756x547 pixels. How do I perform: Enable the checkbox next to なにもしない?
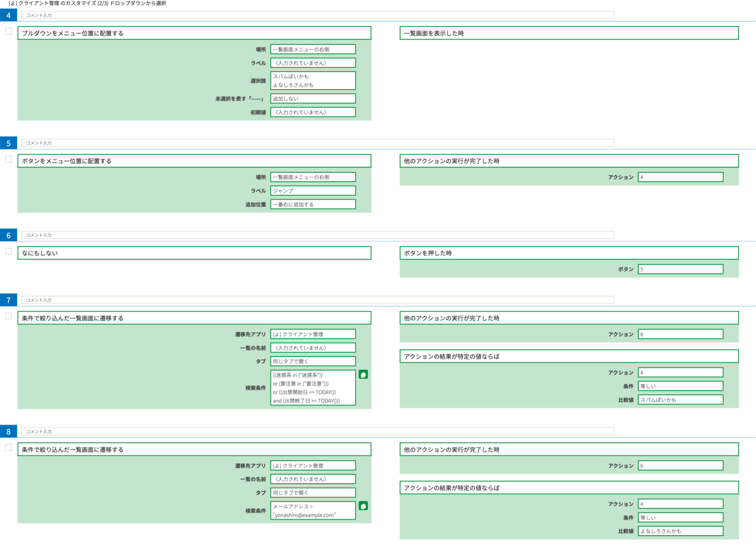click(9, 251)
